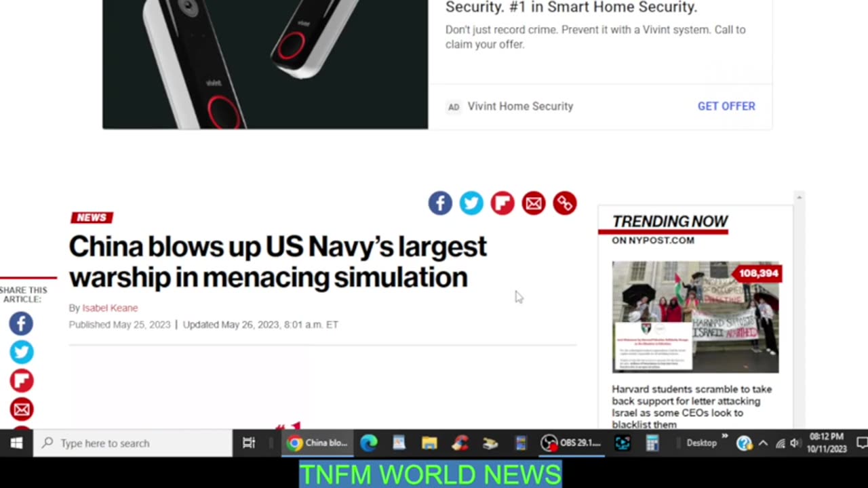Open the volume tray icon

(795, 444)
